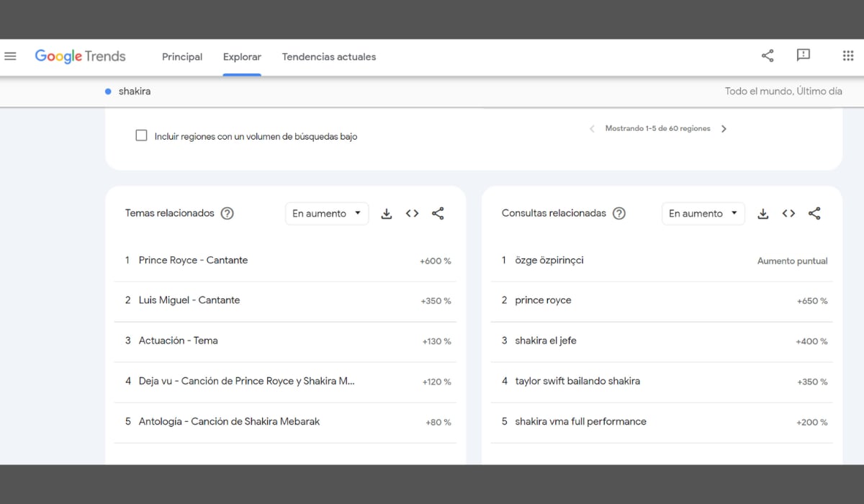Expand En aumento dropdown for Consultas relacionadas
The image size is (864, 504).
point(703,213)
